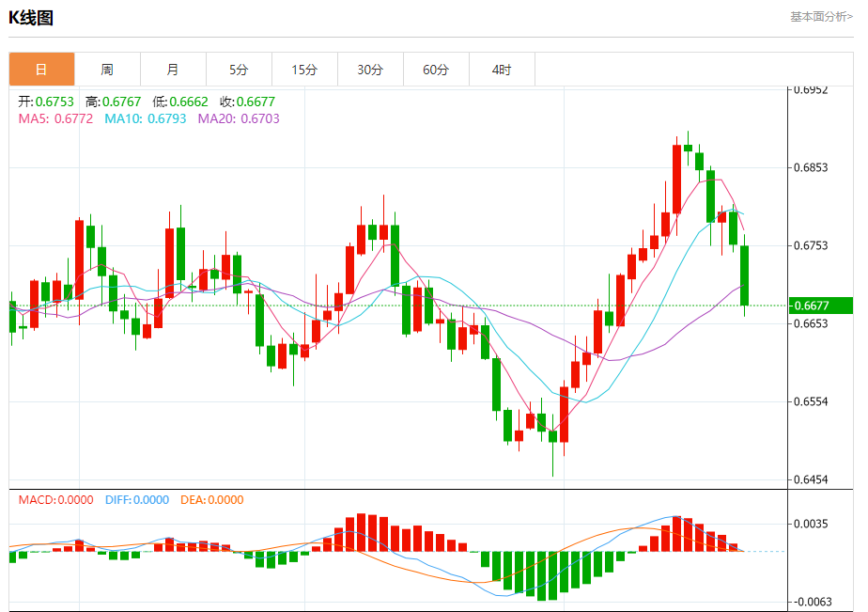Viewport: 868px width, 612px height.
Task: Open the 60分 interval tab
Action: [x=436, y=70]
